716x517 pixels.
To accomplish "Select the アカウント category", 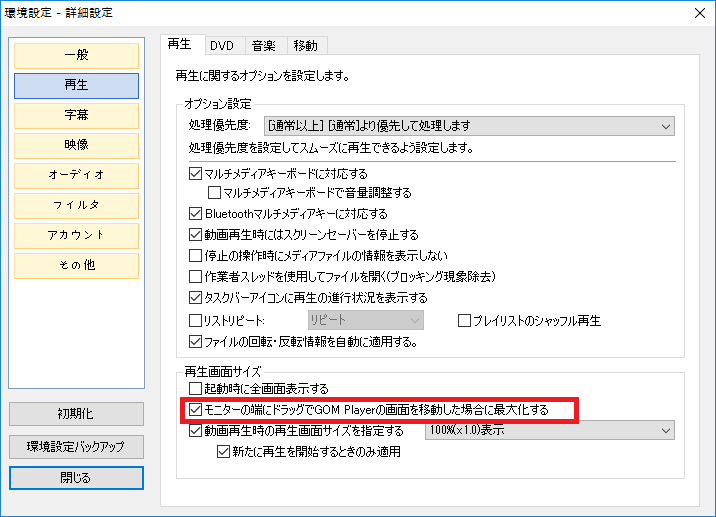I will 76,235.
